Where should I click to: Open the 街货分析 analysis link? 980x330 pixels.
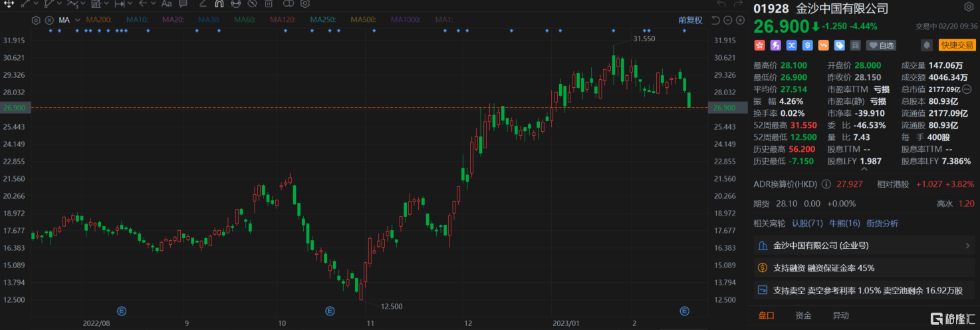coord(882,223)
